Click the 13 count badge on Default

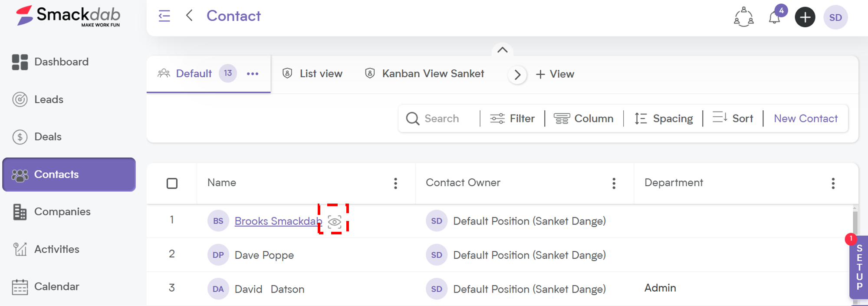pos(228,73)
